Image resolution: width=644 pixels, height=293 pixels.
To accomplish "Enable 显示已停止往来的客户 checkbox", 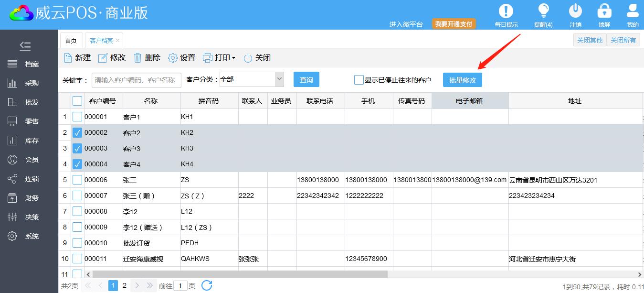I will point(359,80).
